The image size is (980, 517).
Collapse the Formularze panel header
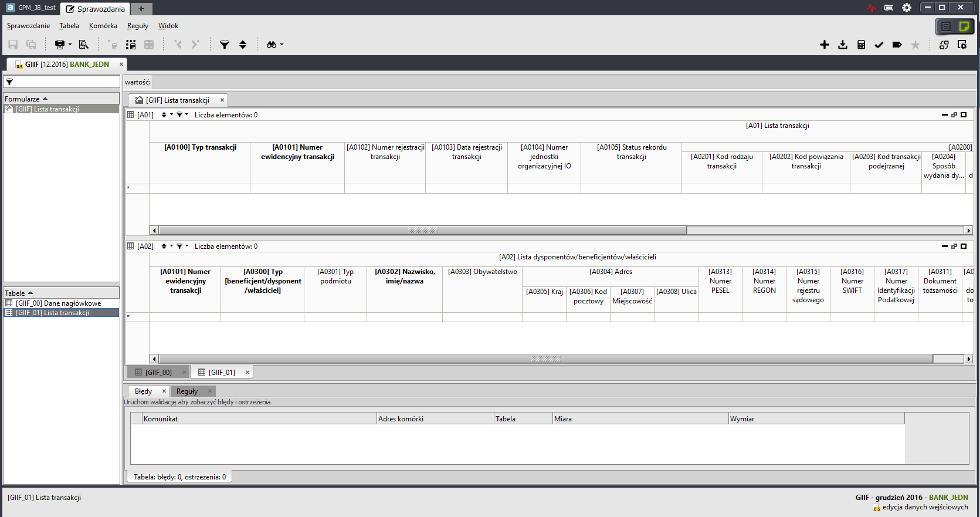(61, 99)
